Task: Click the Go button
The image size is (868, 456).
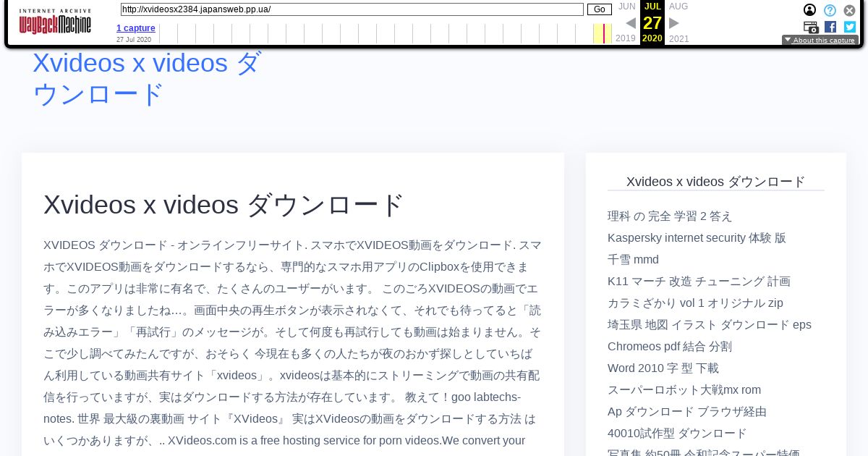Action: 600,9
